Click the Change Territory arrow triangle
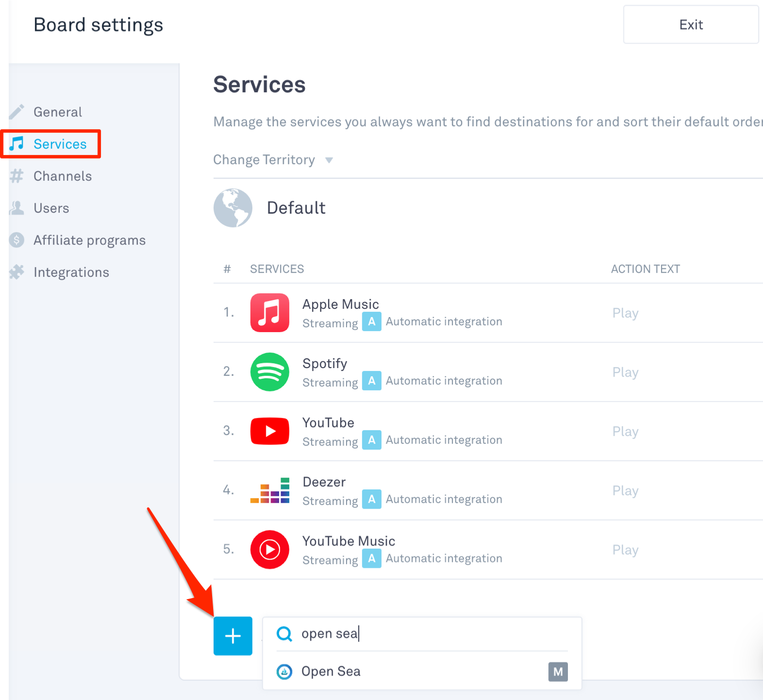The height and width of the screenshot is (700, 763). (329, 160)
